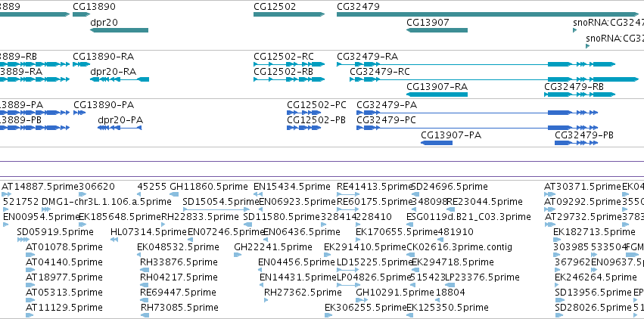This screenshot has width=644, height=319.
Task: Click the AT01078.5prime EST glyph
Action: [30, 255]
